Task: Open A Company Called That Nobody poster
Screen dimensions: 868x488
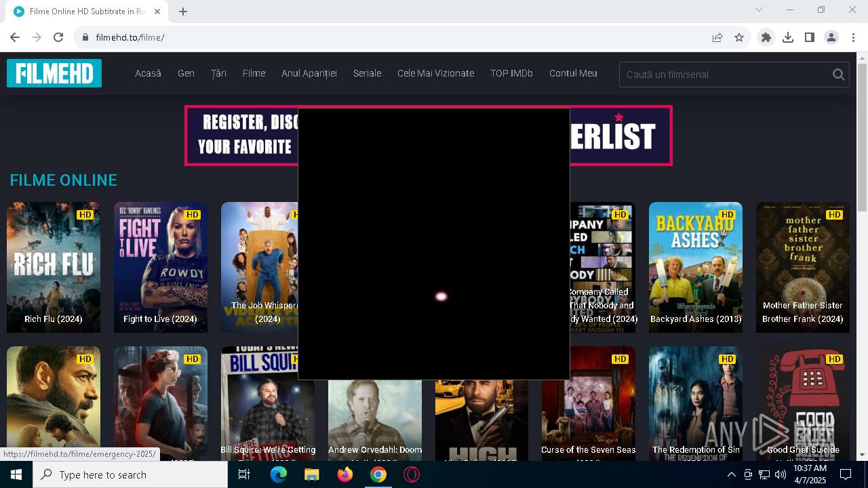Action: point(602,267)
